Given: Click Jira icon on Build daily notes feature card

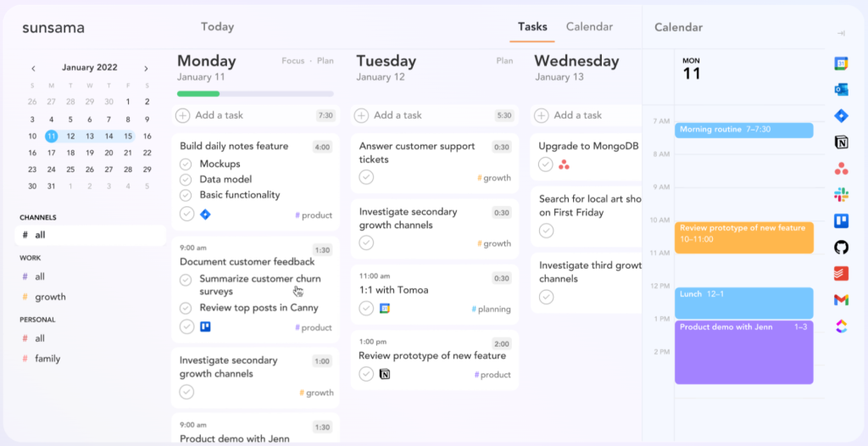Looking at the screenshot, I should coord(205,215).
